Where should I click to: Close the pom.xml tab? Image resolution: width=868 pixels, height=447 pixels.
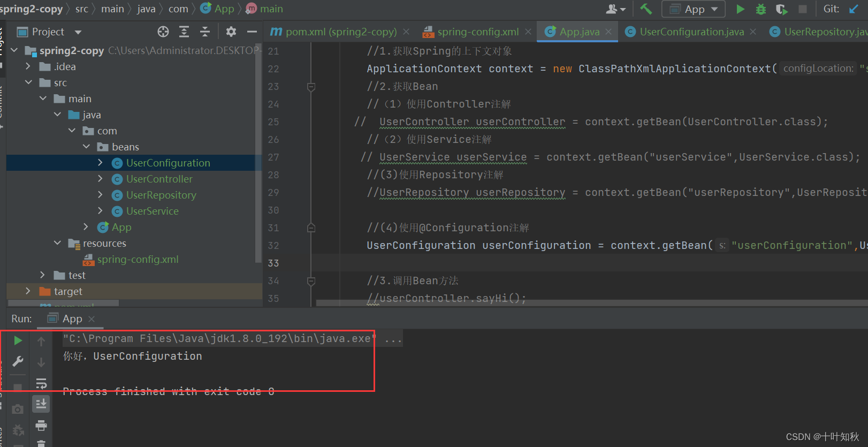tap(406, 32)
